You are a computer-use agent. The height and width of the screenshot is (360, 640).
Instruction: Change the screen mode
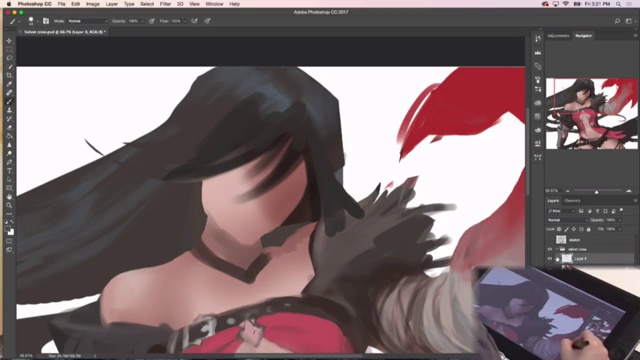tap(9, 249)
